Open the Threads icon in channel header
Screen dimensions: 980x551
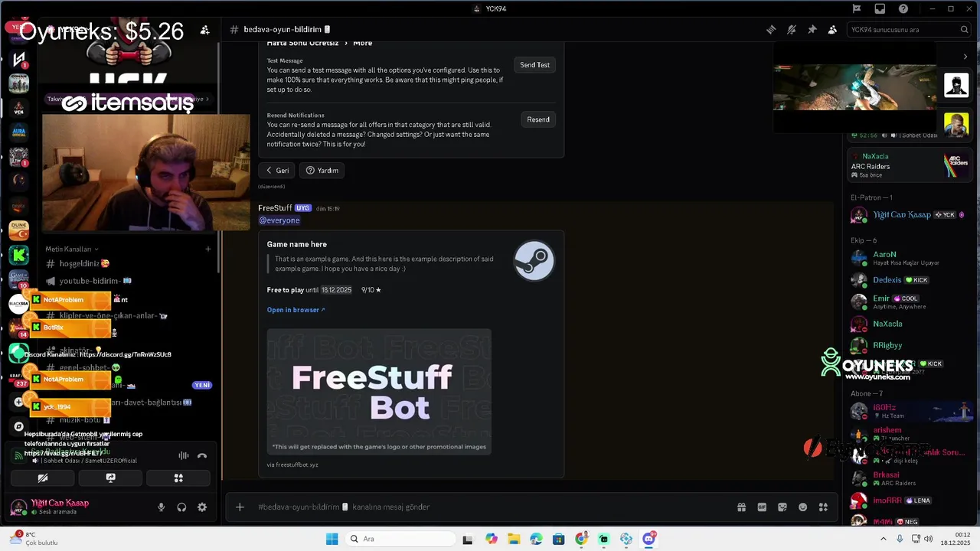[x=771, y=30]
